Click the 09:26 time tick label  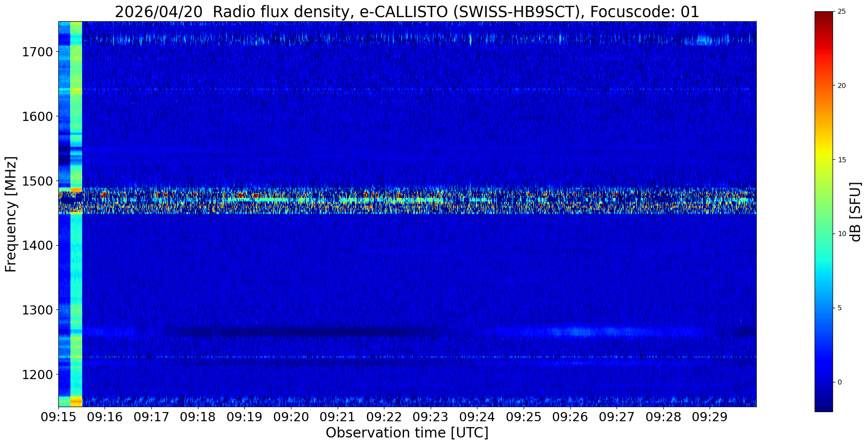click(570, 417)
